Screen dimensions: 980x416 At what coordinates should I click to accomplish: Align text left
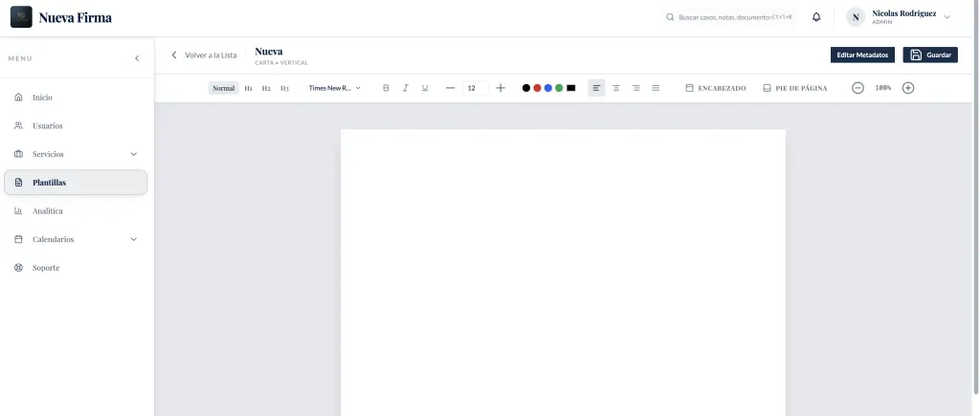tap(596, 88)
